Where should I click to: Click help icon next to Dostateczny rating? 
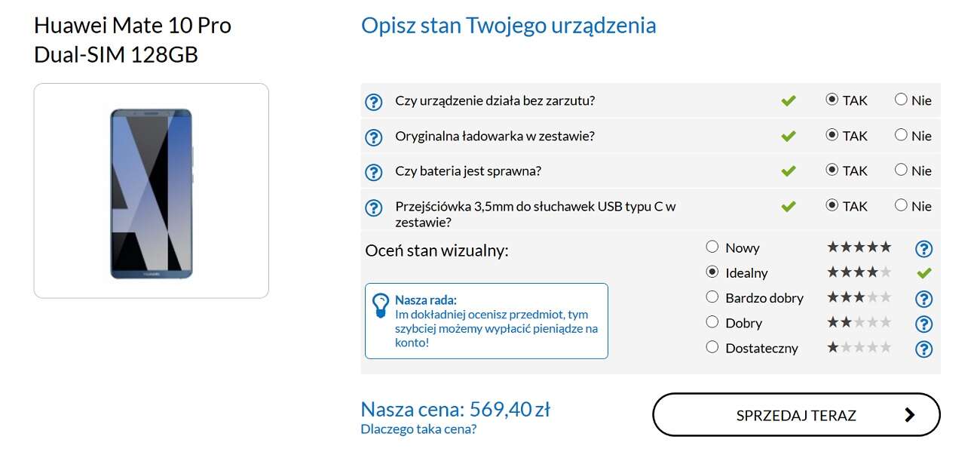923,349
